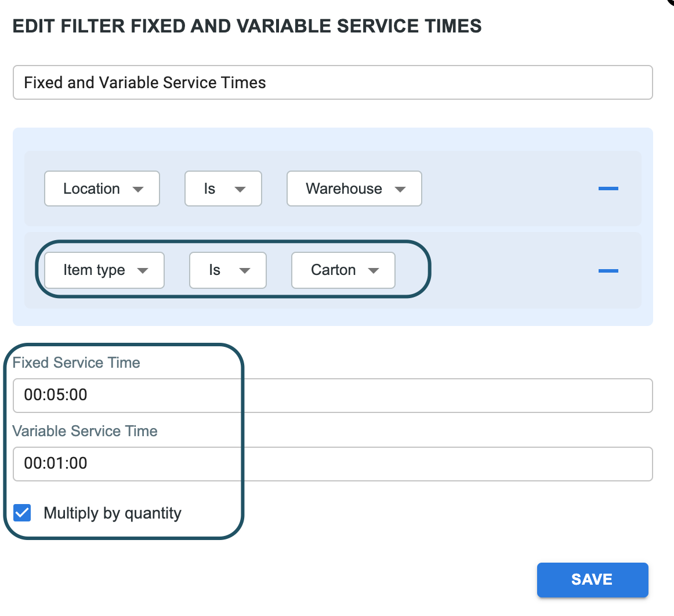The image size is (674, 616).
Task: Toggle the Multiply by quantity checkbox
Action: (x=22, y=513)
